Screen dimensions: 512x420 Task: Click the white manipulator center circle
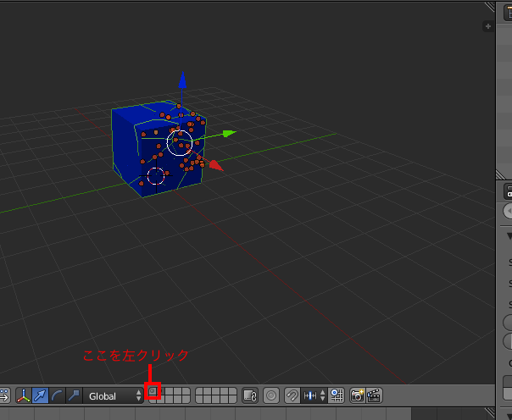[179, 143]
